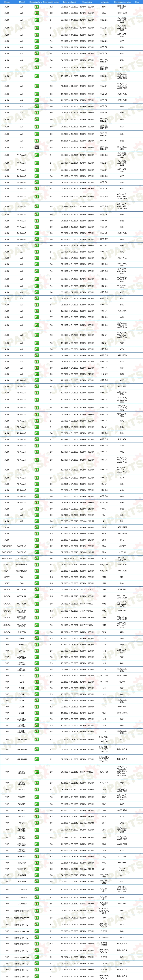The image size is (143, 980).
Task: Select the 191kW / 260KM power cell
Action: 86,682
